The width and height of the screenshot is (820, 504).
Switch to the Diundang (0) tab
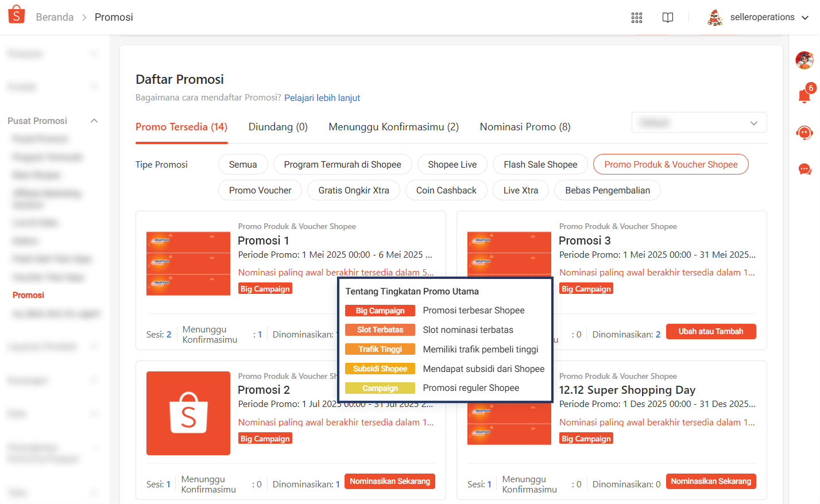point(278,127)
